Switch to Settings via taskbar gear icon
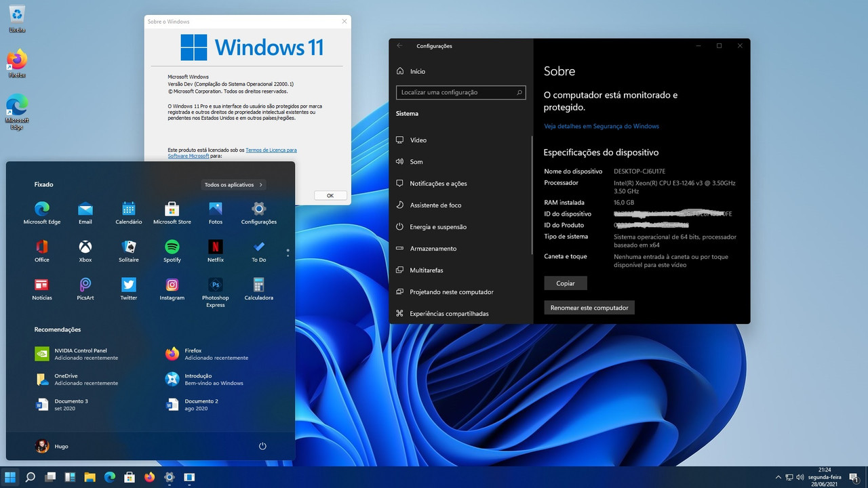The width and height of the screenshot is (868, 488). click(x=170, y=477)
